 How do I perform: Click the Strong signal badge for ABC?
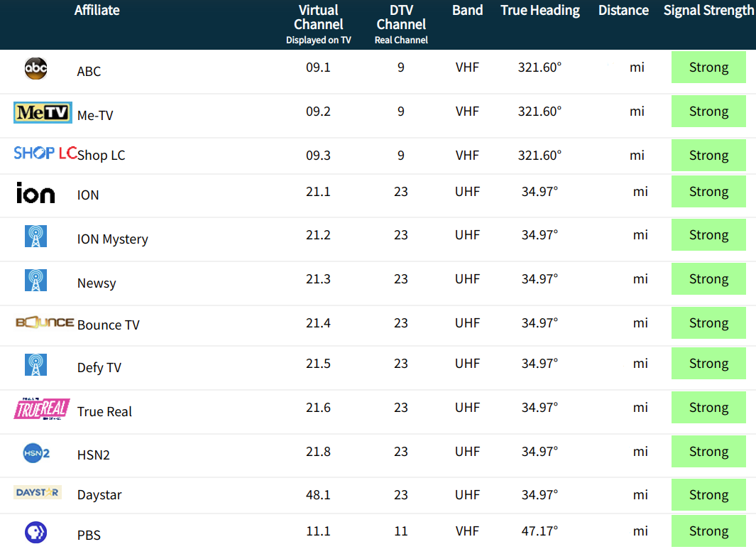tap(708, 67)
